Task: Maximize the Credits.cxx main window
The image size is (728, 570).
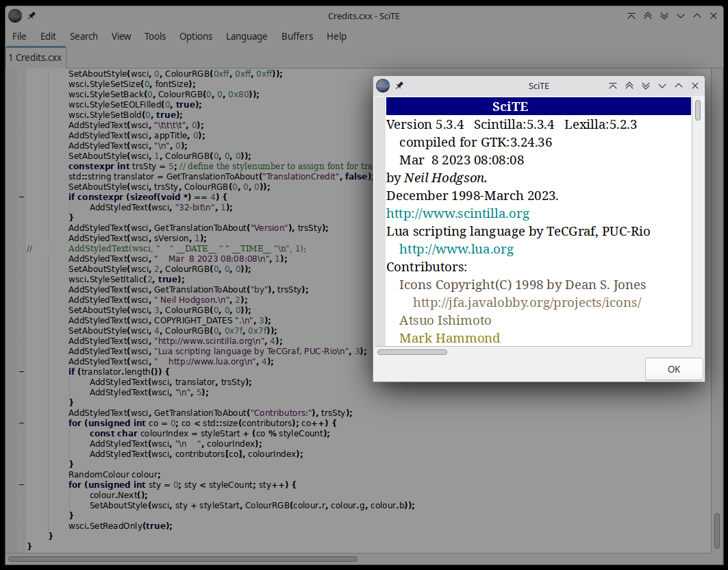Action: coord(697,16)
